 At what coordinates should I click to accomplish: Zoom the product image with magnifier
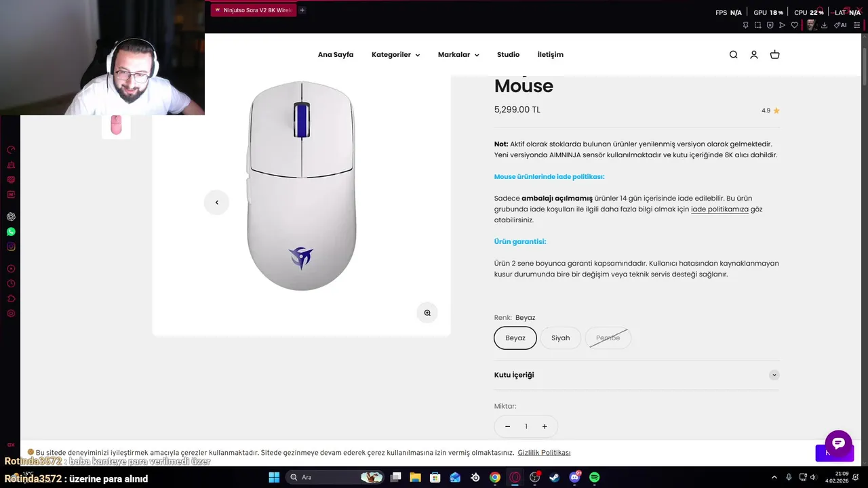coord(427,312)
